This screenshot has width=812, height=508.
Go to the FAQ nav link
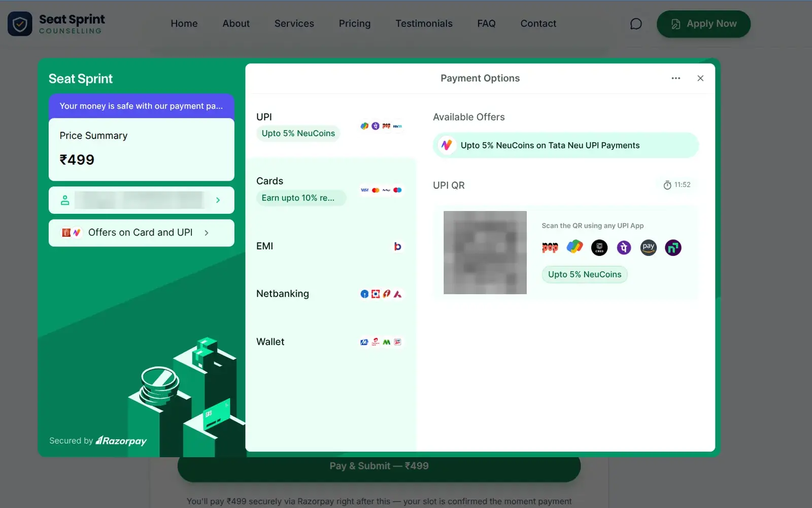[x=486, y=24]
